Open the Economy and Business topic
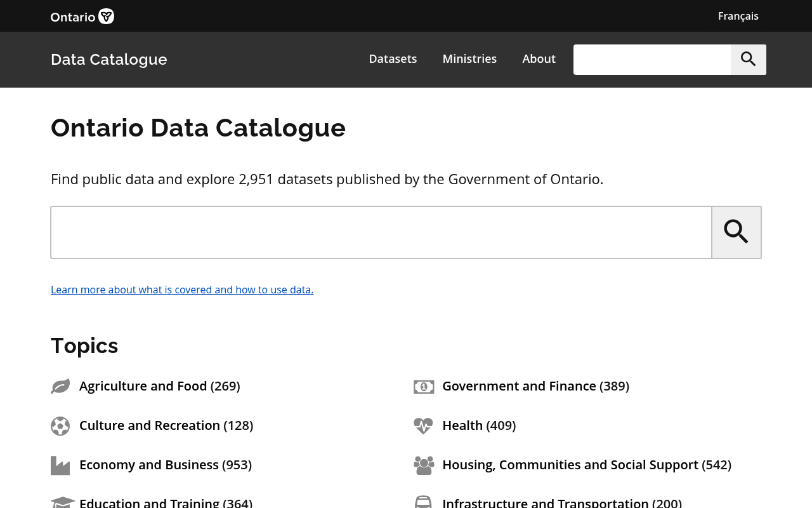 [x=166, y=465]
